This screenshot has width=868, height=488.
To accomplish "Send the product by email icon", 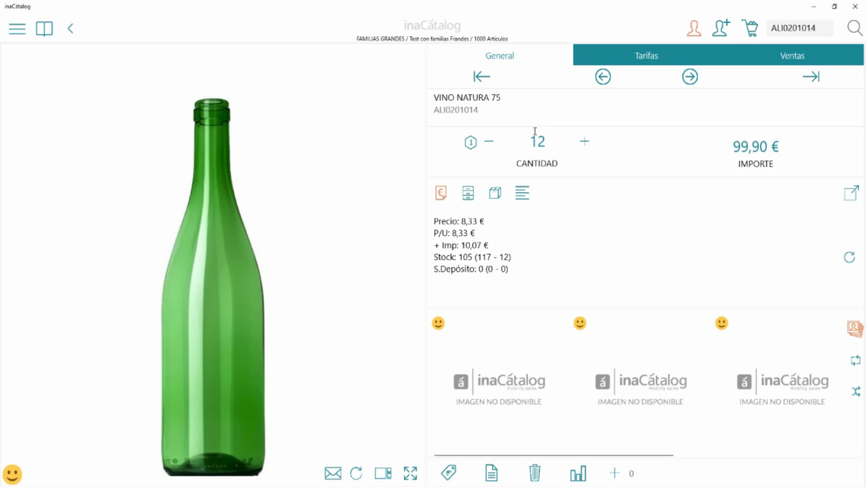I will pos(333,473).
